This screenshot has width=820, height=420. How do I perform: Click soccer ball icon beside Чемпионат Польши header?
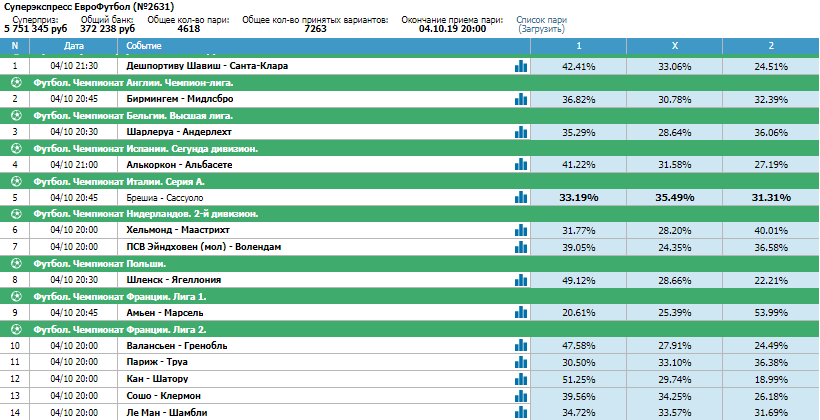pyautogui.click(x=16, y=264)
